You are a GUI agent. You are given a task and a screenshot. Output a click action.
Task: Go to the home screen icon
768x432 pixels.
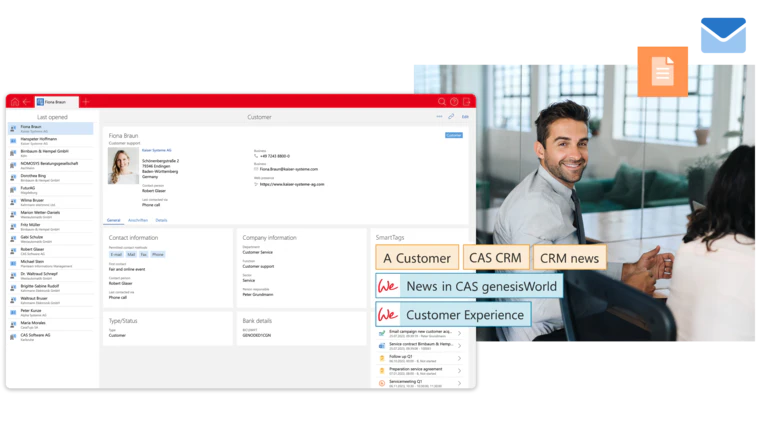coord(15,102)
